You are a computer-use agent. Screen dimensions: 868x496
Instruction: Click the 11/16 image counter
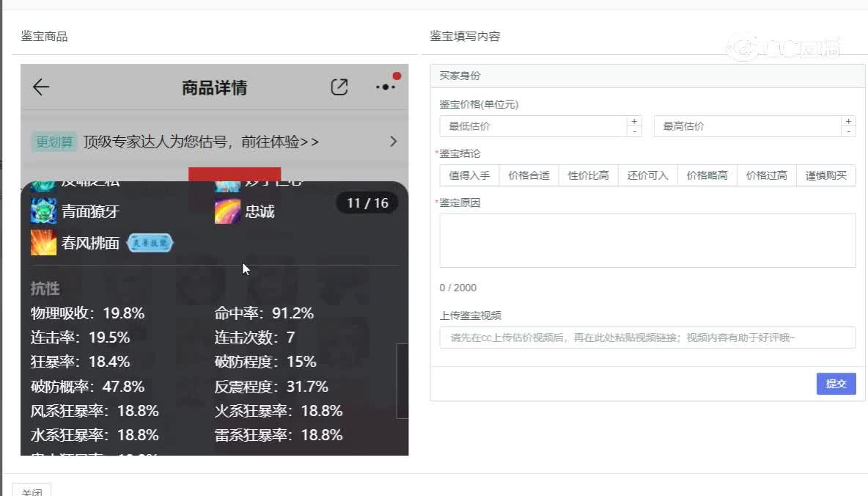click(367, 203)
